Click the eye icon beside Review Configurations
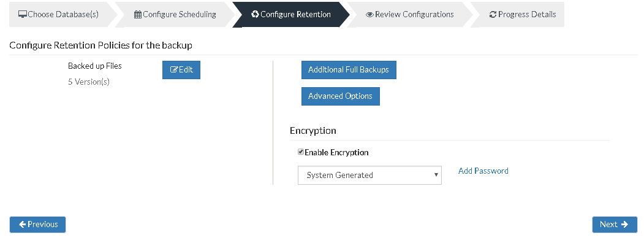 tap(369, 14)
